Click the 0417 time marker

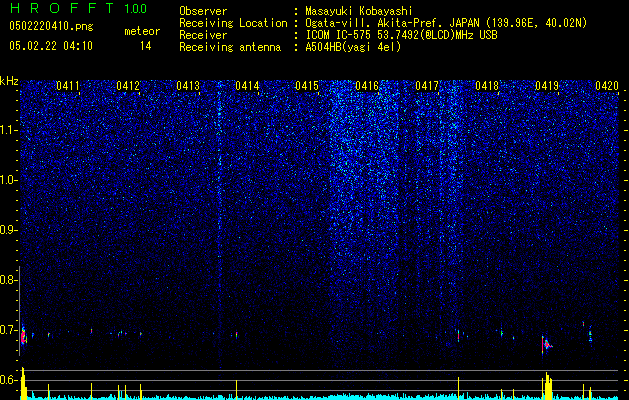(x=427, y=86)
